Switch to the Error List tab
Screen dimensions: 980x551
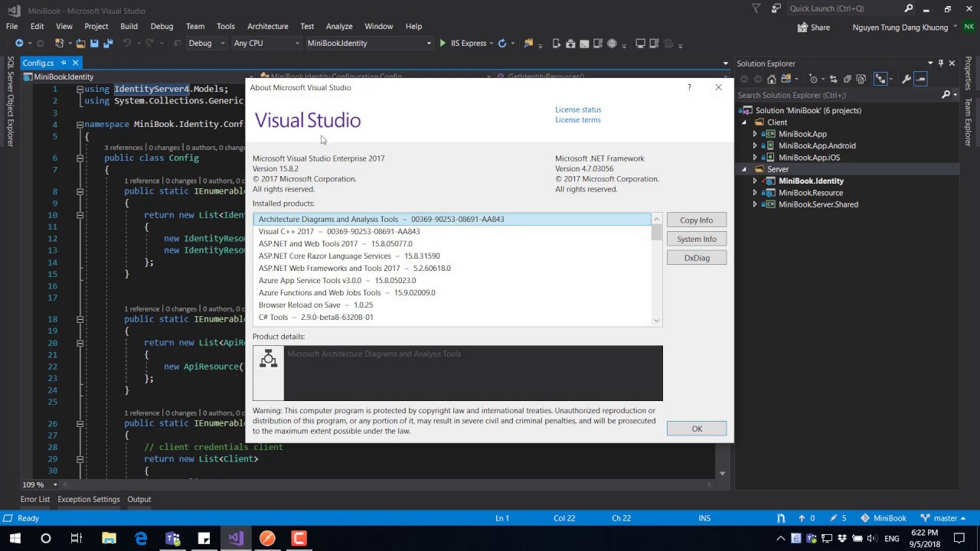point(35,499)
